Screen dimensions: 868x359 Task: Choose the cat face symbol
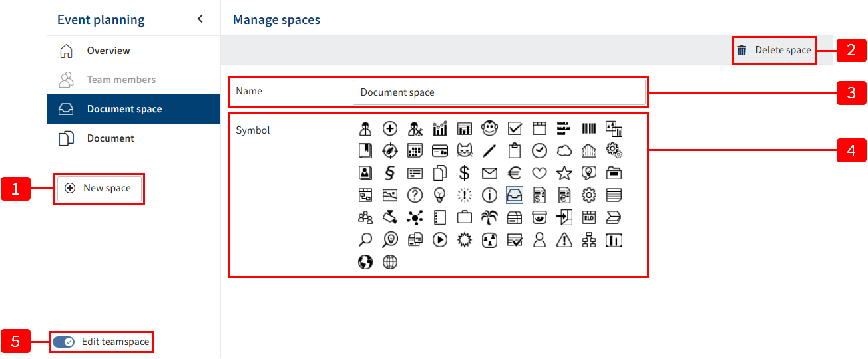pyautogui.click(x=465, y=151)
